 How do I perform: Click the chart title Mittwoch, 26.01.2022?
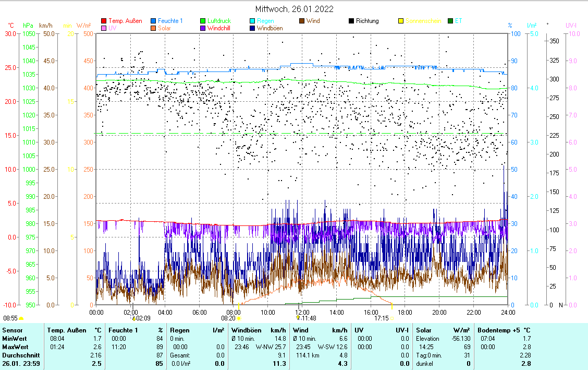click(x=294, y=9)
